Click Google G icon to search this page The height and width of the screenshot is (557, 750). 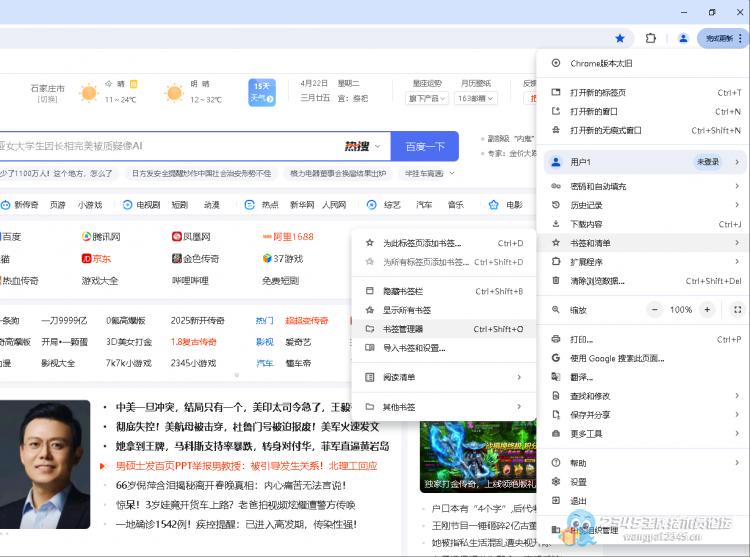[x=556, y=358]
